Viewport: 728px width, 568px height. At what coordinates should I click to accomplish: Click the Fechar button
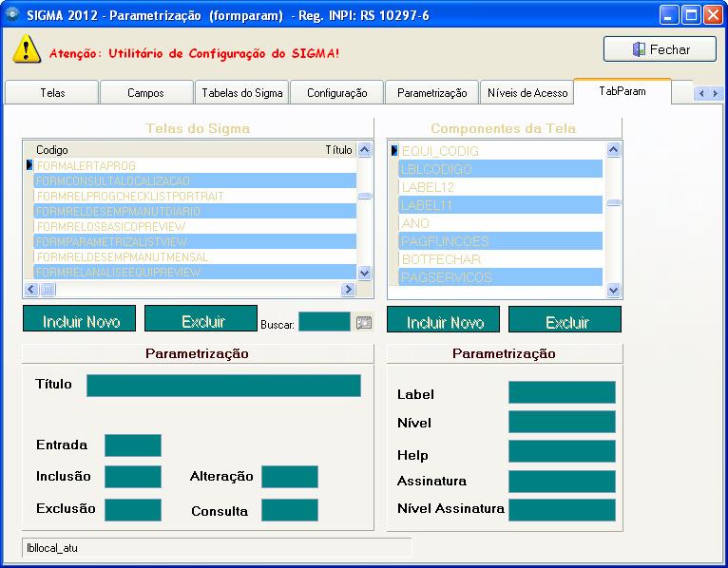(x=660, y=49)
